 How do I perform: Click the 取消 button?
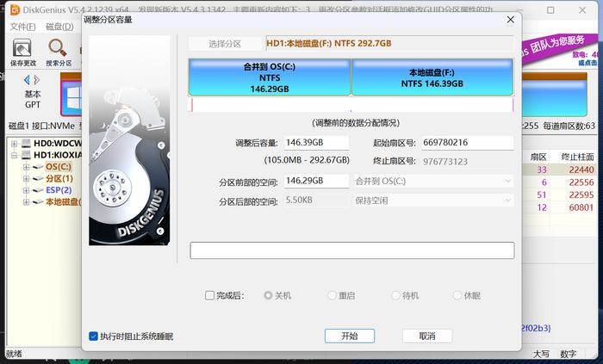point(427,336)
